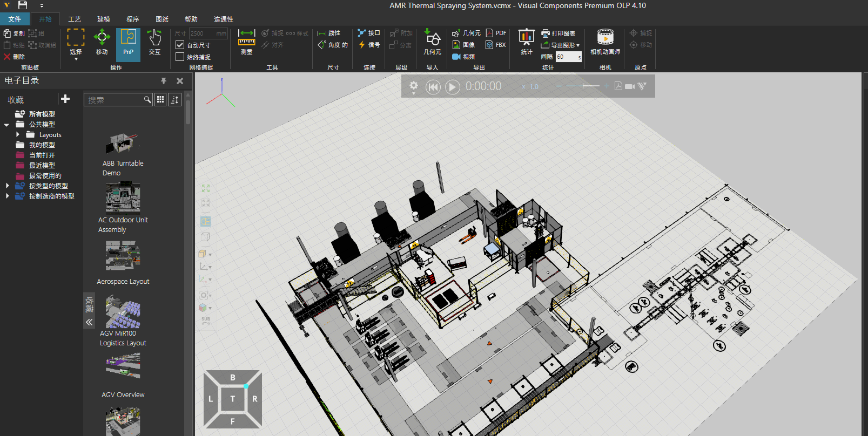This screenshot has width=868, height=436.
Task: Open the 文件 menu
Action: (x=15, y=19)
